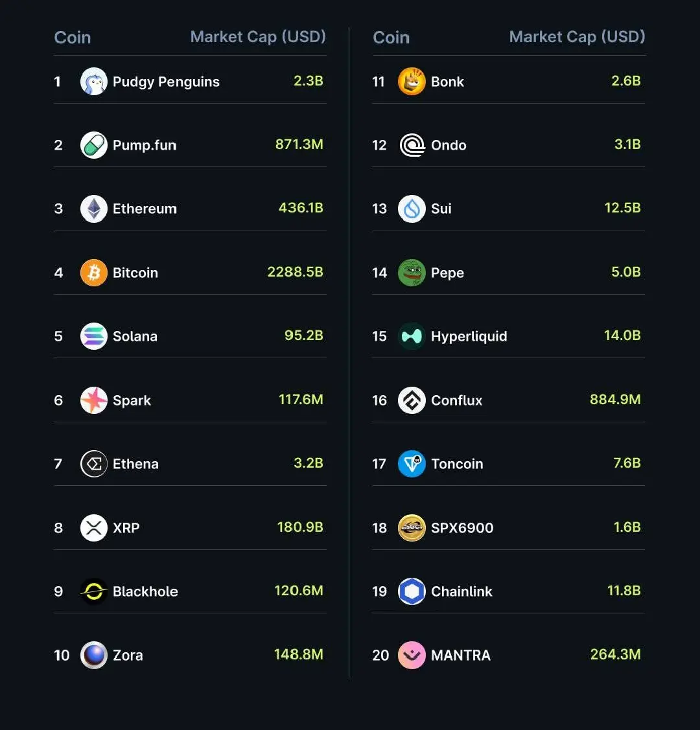Click the Bonk dog icon
Image resolution: width=700 pixels, height=730 pixels.
412,82
